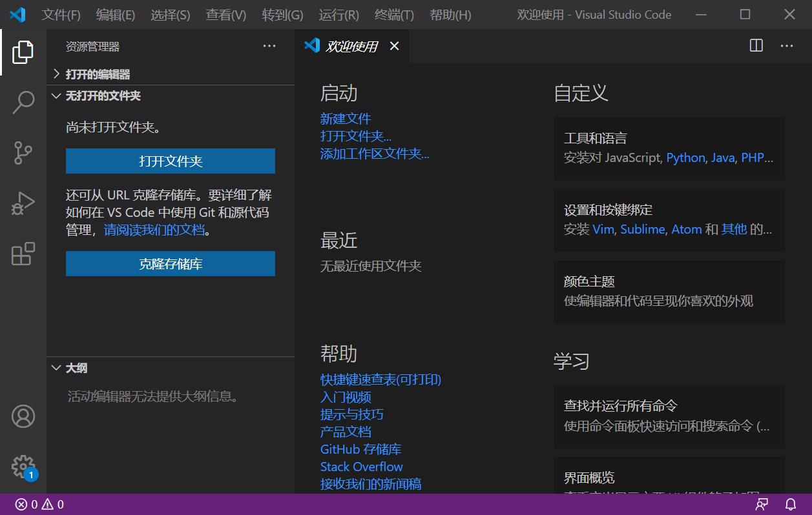Open the 编辑(E) menu
Viewport: 812px width, 515px height.
116,15
